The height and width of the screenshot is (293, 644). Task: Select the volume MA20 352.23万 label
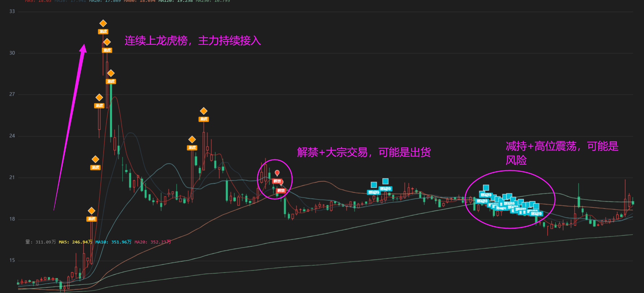153,242
